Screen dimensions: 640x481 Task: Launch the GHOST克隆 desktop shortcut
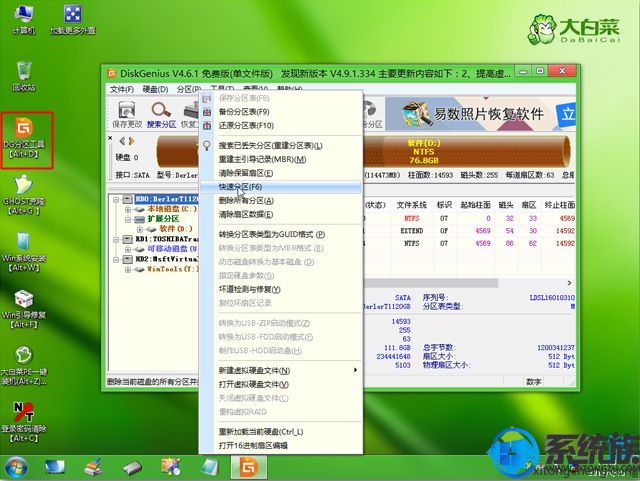pyautogui.click(x=24, y=195)
